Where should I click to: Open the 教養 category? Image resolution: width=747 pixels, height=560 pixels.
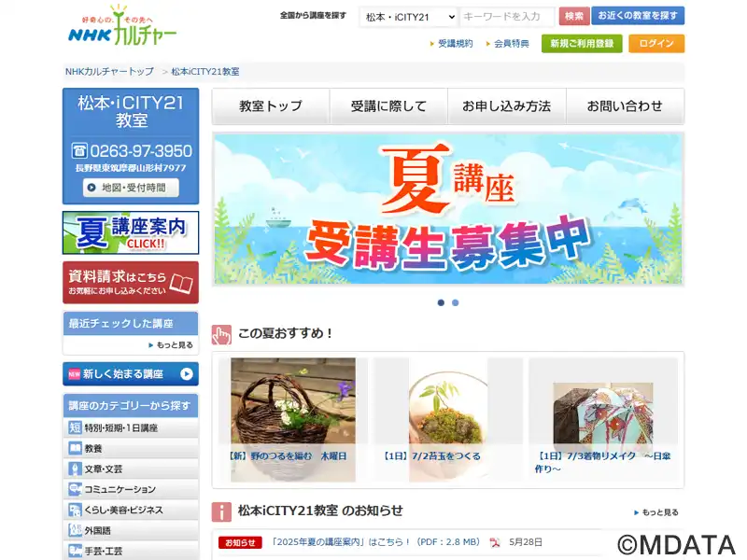coord(131,448)
